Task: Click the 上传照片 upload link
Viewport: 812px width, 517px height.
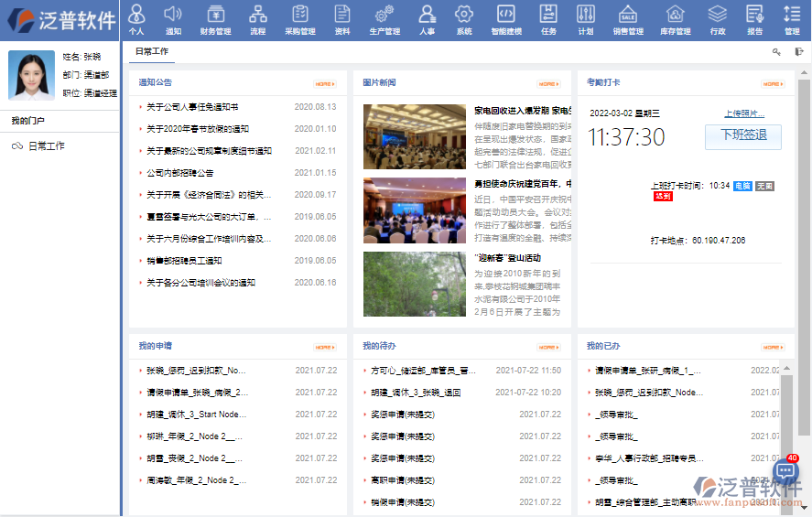Action: point(742,113)
